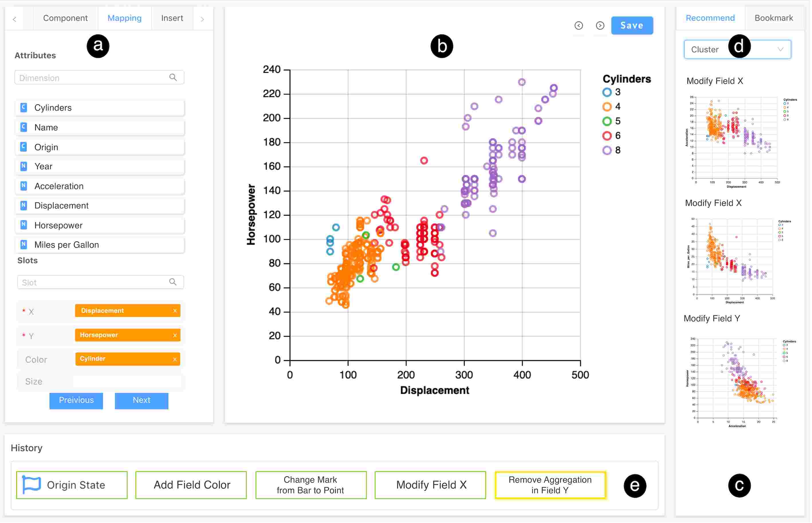Click the numeric type icon beside Year
812x523 pixels.
23,166
